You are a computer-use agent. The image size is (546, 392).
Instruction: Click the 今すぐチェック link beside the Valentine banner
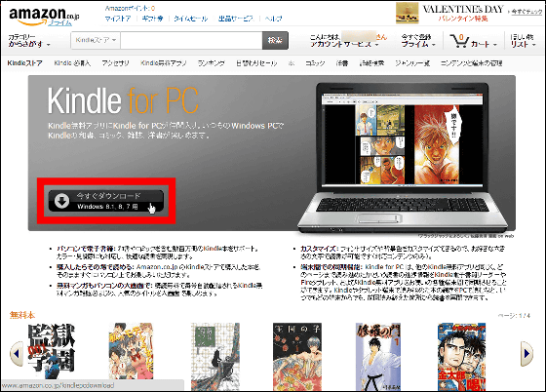coord(527,12)
